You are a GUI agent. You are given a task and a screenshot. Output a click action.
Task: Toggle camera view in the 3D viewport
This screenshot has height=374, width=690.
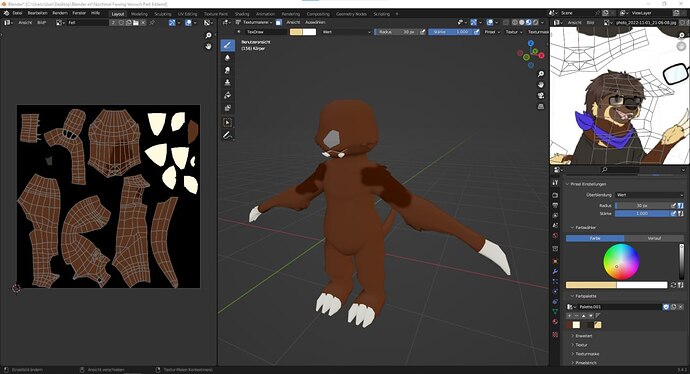point(541,95)
